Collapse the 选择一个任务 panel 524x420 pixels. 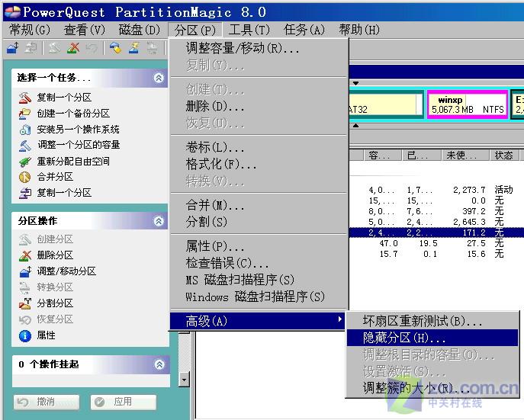point(159,78)
